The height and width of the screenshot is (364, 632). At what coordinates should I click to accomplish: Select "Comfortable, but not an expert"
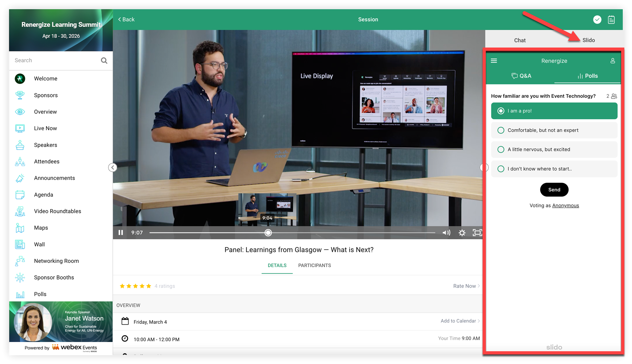coord(554,130)
